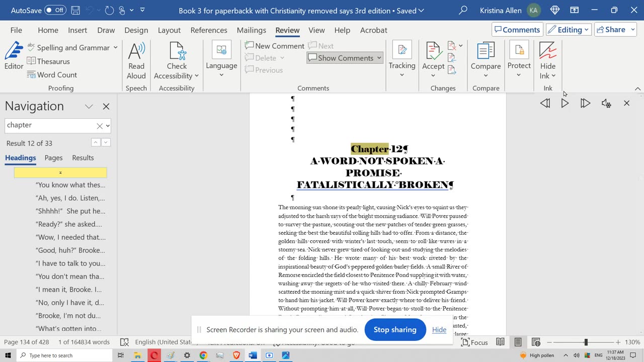Image resolution: width=644 pixels, height=362 pixels.
Task: Open the Thesaurus
Action: [48, 61]
